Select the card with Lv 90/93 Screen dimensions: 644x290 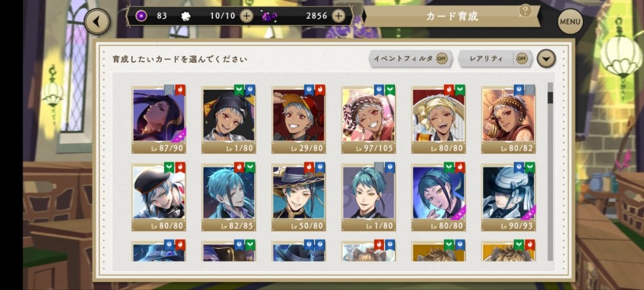[x=508, y=197]
